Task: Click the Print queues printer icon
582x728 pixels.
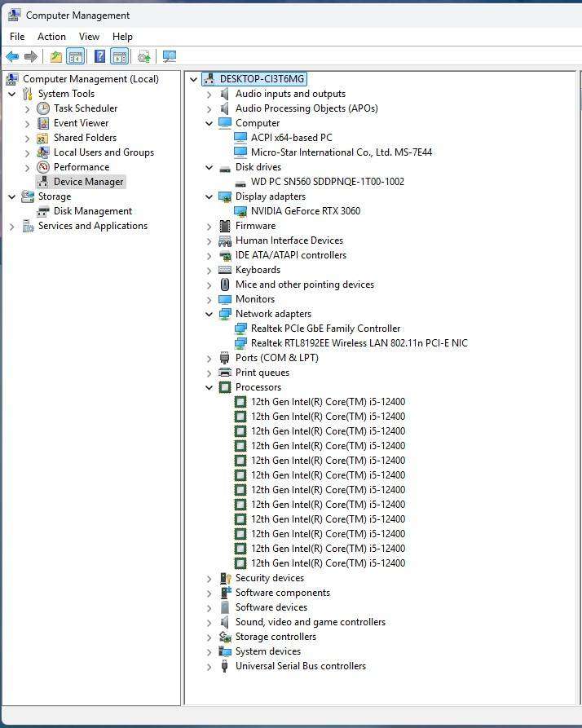Action: [x=225, y=373]
